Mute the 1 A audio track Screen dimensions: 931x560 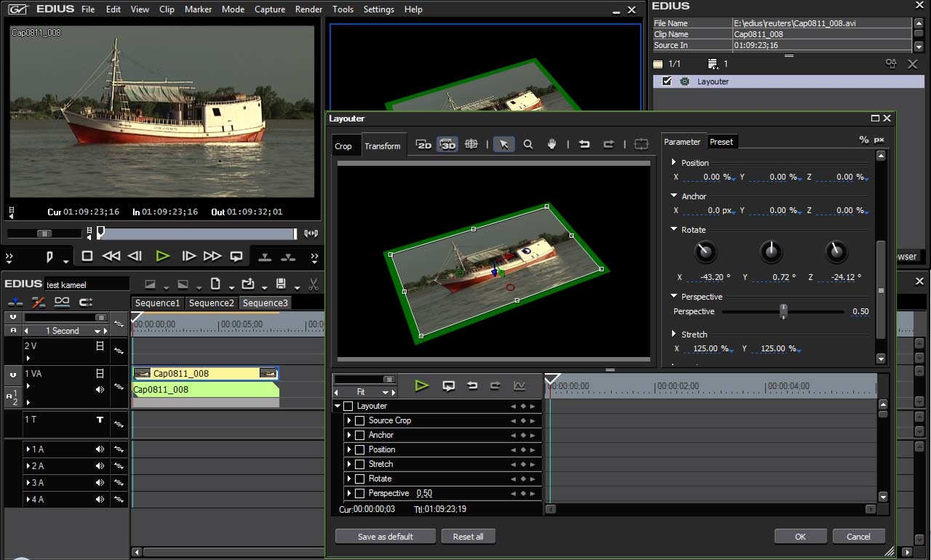tap(100, 449)
